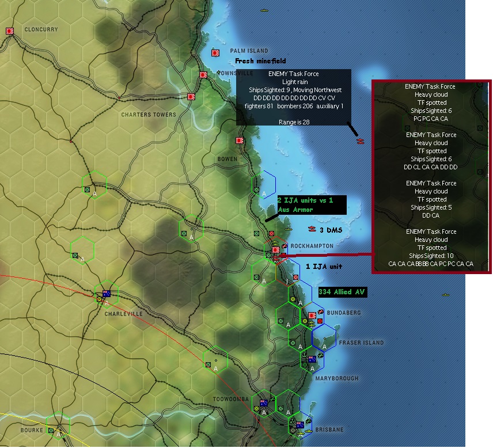This screenshot has width=493, height=448.
Task: Select yellow task force icons at Brisbane port
Action: point(305,432)
